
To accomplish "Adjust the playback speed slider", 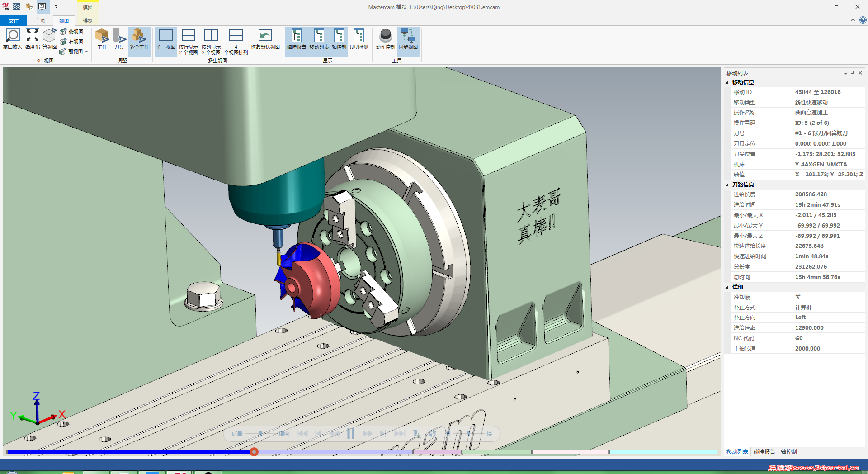I will pos(469,434).
